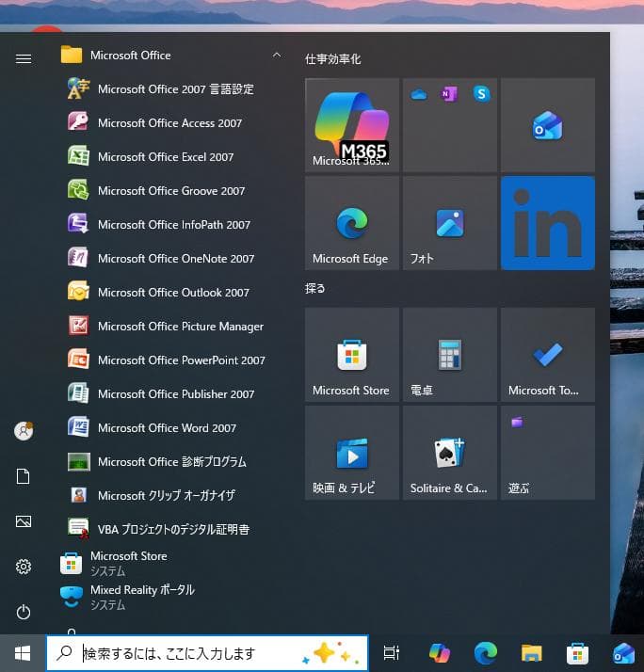The width and height of the screenshot is (644, 672).
Task: Open the 映画 & テレビ tile
Action: click(x=352, y=453)
